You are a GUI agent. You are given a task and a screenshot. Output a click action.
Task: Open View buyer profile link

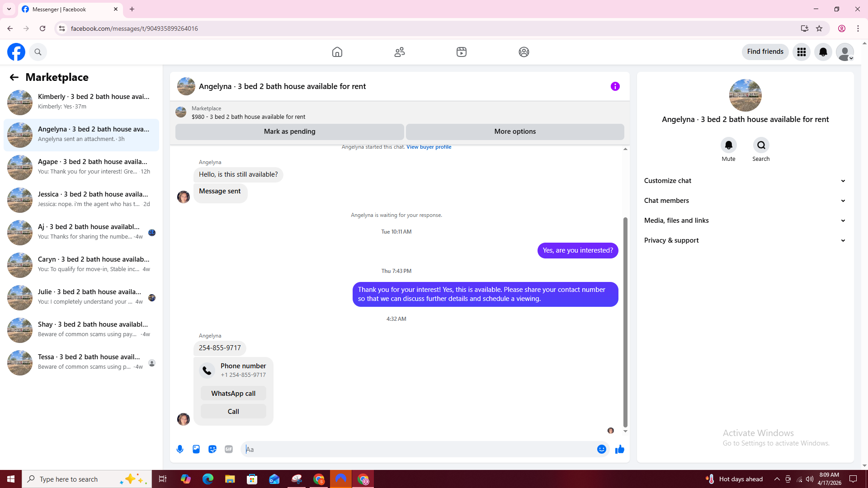pyautogui.click(x=429, y=147)
